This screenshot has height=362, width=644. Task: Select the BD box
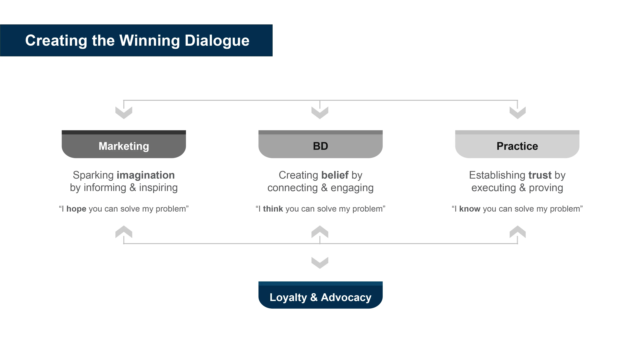pos(321,144)
